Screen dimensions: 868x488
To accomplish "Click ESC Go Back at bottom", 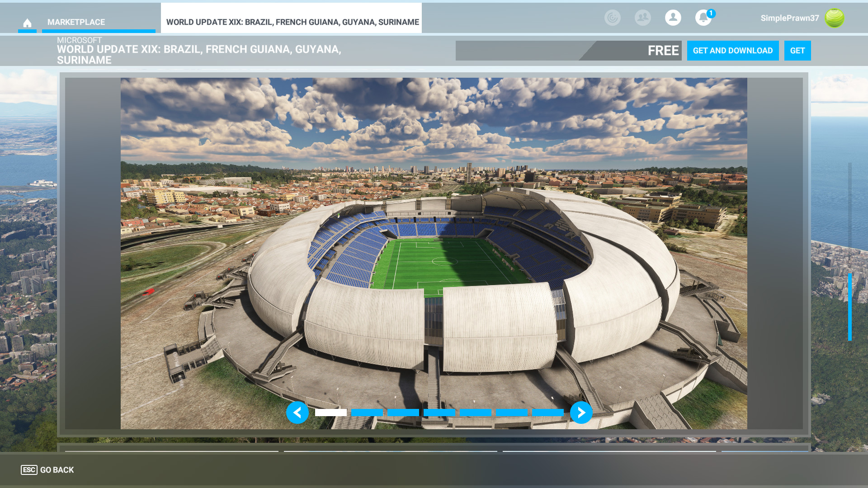I will [47, 470].
